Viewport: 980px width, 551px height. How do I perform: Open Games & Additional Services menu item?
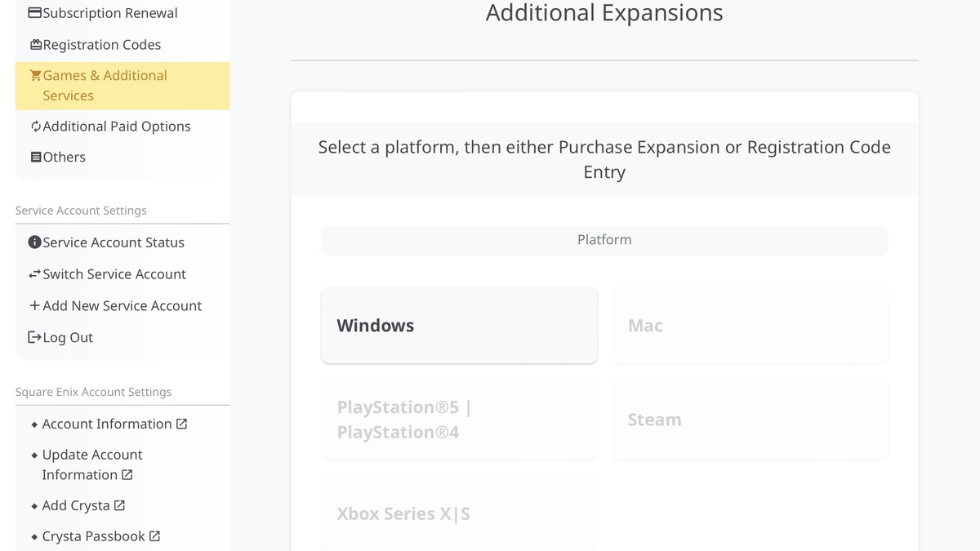tap(105, 86)
